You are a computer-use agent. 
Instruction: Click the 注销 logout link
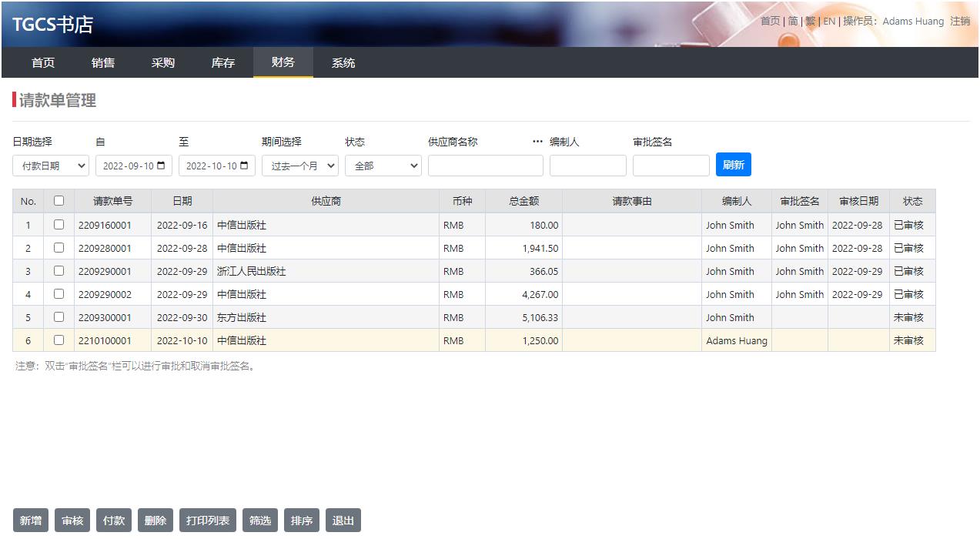[960, 22]
